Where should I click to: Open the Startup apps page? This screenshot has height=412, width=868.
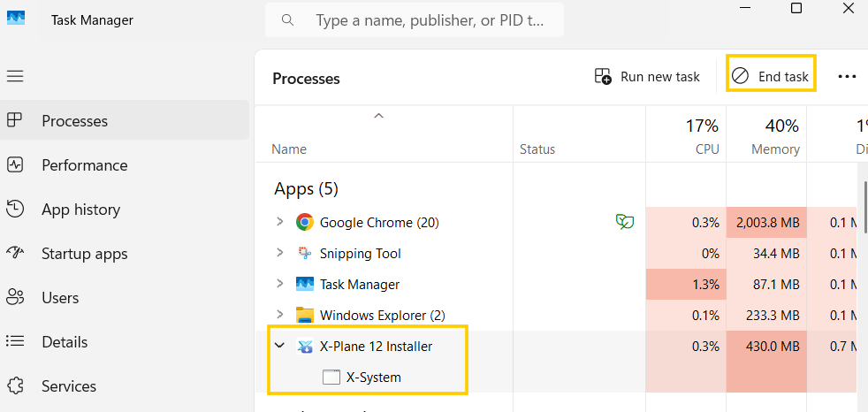125,254
